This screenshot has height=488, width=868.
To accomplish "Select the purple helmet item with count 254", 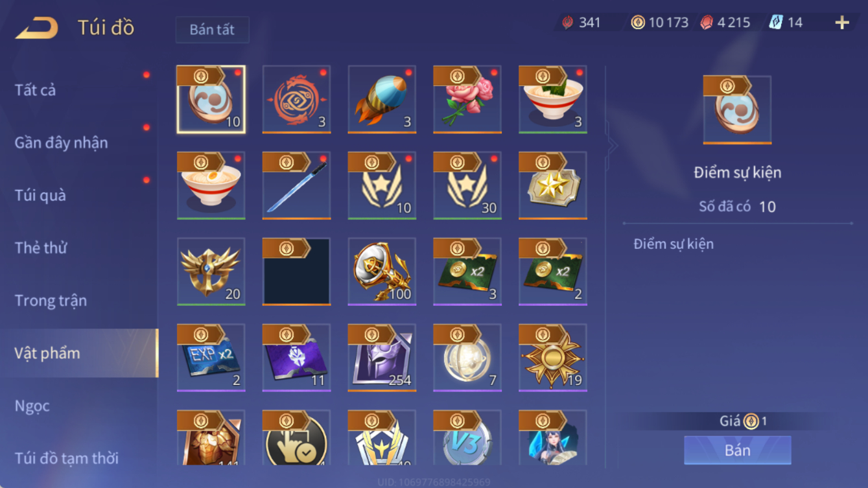I will click(x=382, y=358).
